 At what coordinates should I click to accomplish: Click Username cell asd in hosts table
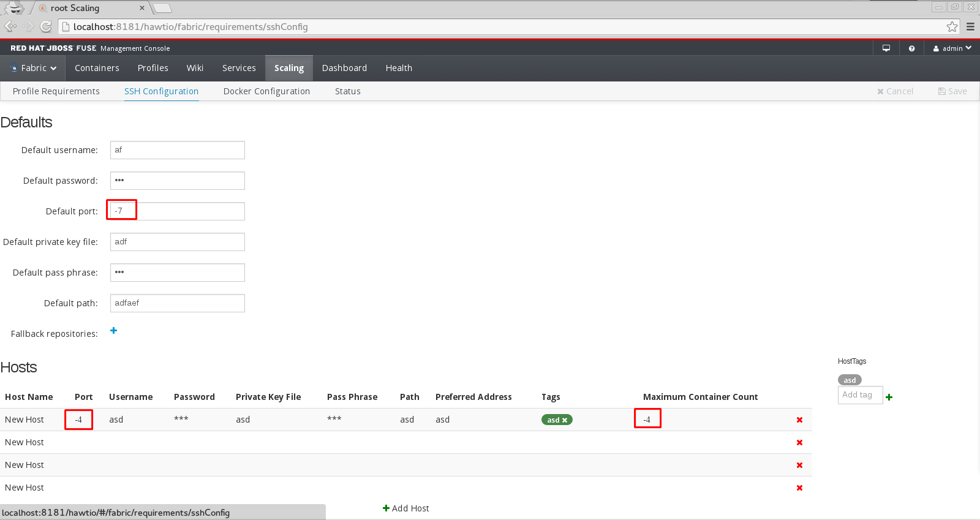116,420
